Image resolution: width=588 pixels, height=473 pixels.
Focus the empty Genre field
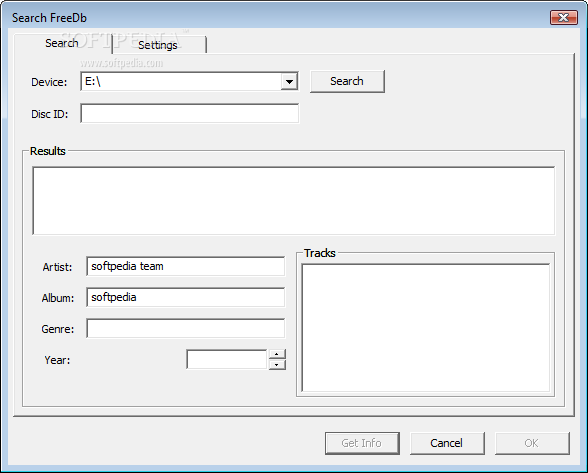185,329
